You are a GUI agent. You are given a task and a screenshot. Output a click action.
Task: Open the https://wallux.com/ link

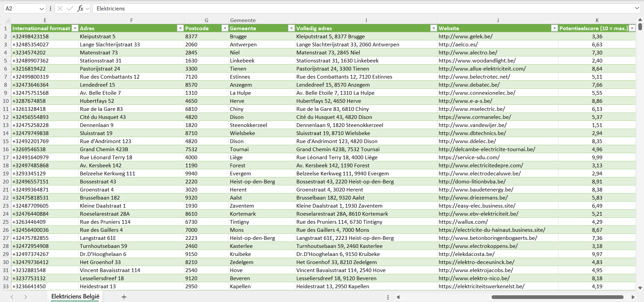[x=463, y=222]
